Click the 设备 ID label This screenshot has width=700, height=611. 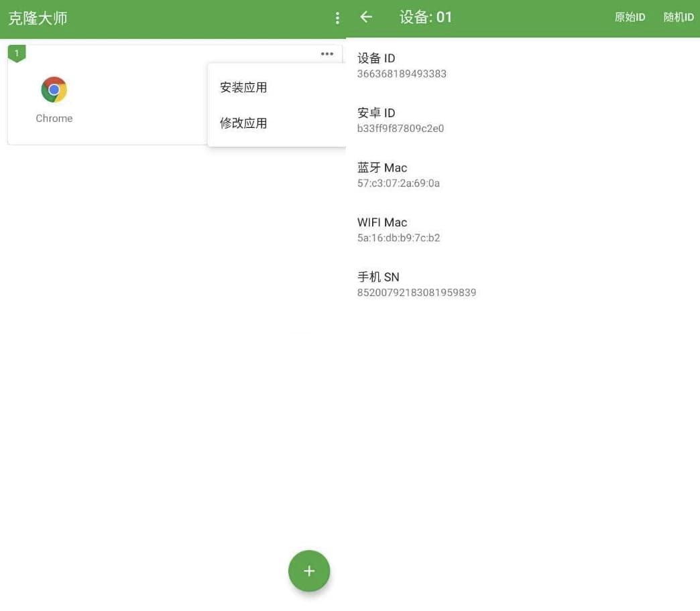pyautogui.click(x=375, y=58)
